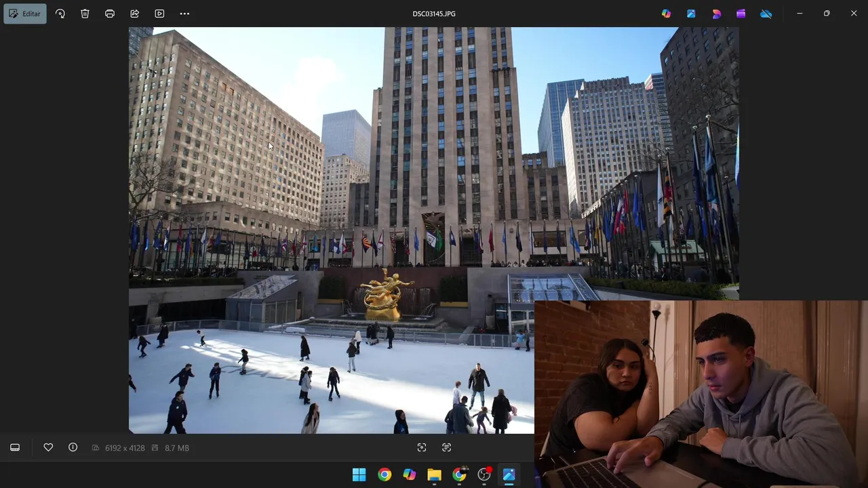
Task: Open File Explorer from the taskbar
Action: coord(434,474)
